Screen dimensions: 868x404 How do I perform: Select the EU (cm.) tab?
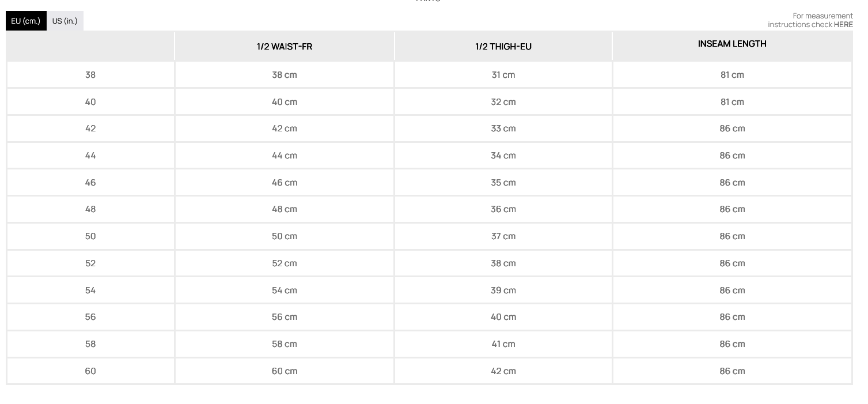pos(26,21)
